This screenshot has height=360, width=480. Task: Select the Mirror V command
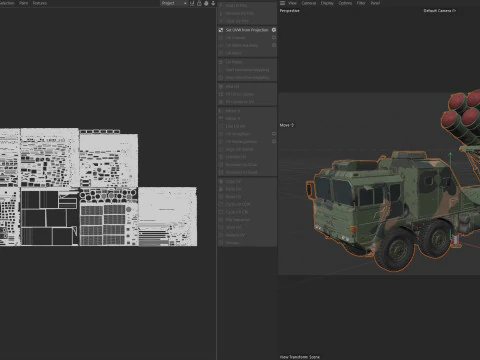point(247,118)
